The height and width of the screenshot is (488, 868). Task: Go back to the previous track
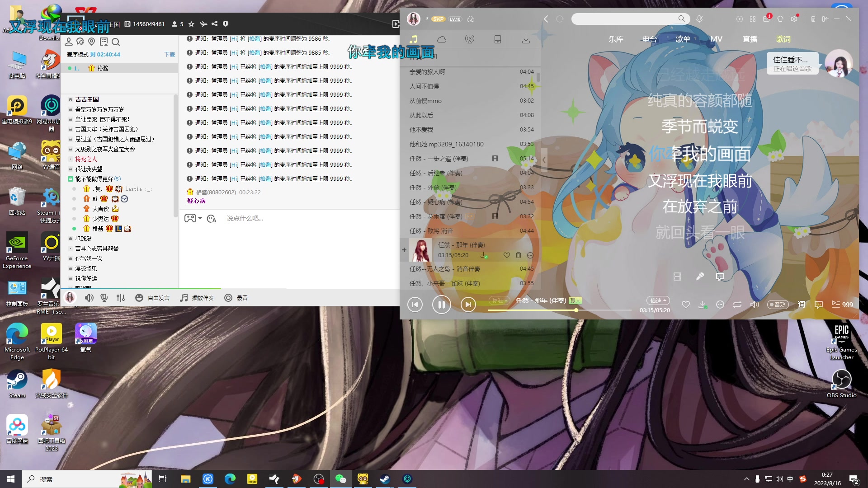415,305
